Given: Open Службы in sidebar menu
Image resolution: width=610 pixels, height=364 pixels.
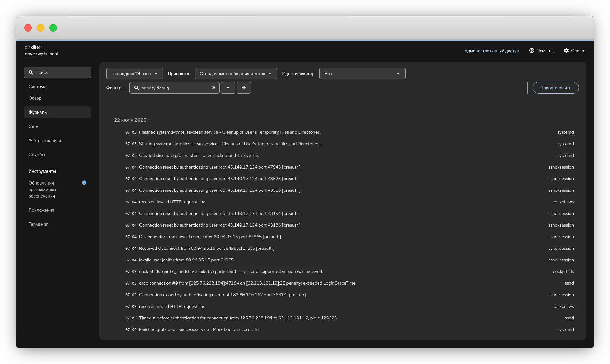Looking at the screenshot, I should (x=37, y=155).
